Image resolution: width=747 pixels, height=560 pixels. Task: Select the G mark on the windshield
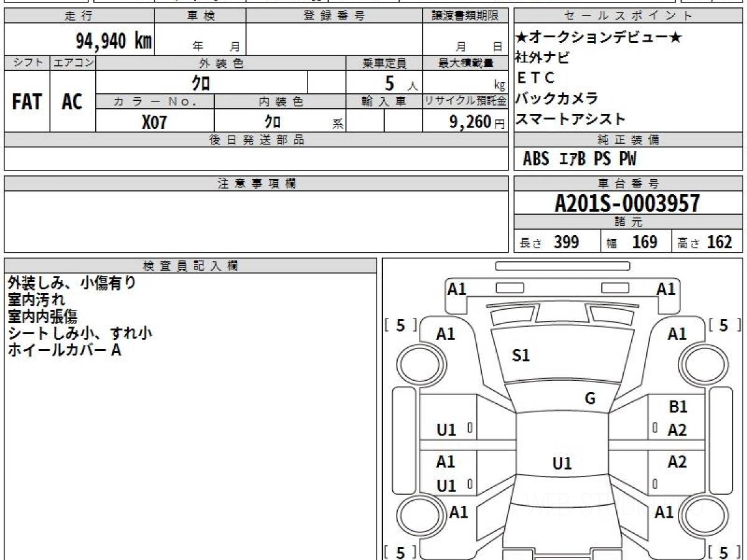[590, 399]
